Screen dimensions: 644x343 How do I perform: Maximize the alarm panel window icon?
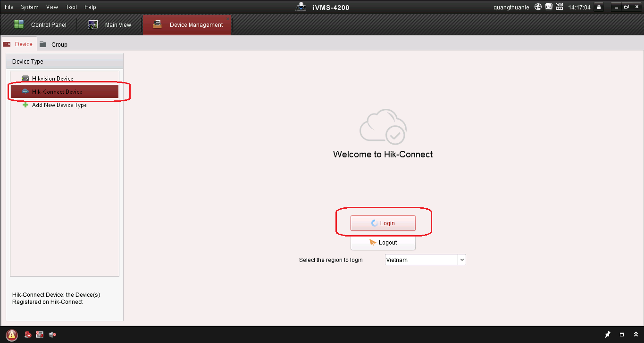(622, 335)
